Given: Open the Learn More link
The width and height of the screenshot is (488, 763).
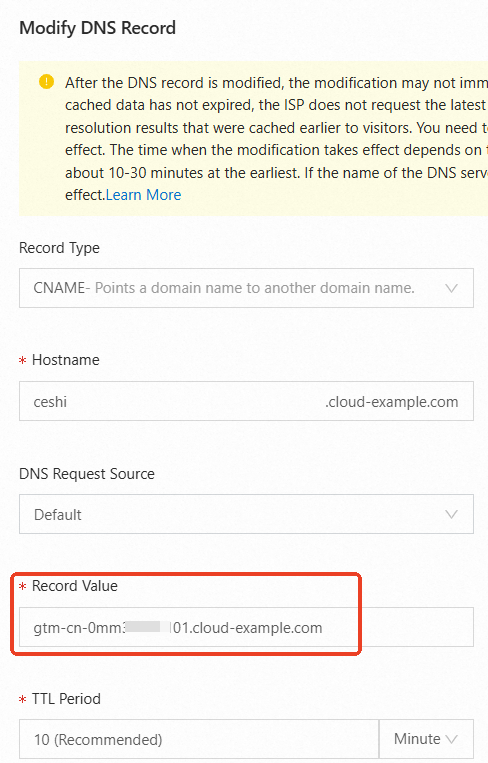Looking at the screenshot, I should coord(144,195).
